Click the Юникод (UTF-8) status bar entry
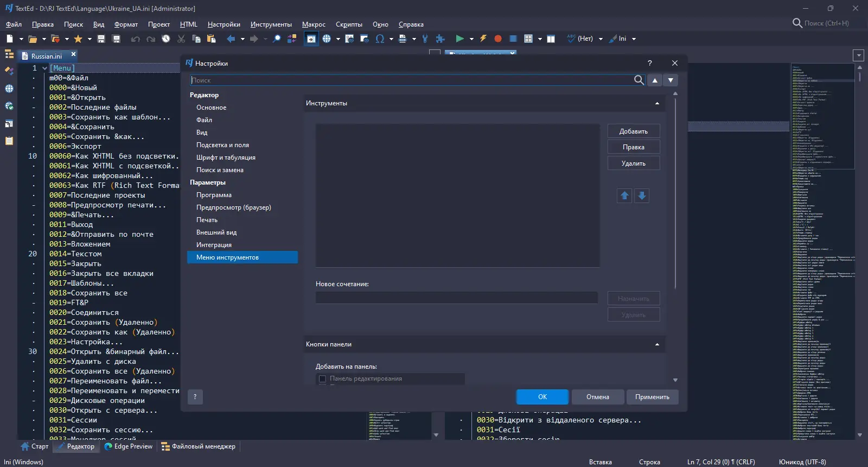Screen dimensions: 868x467 pyautogui.click(x=802, y=462)
